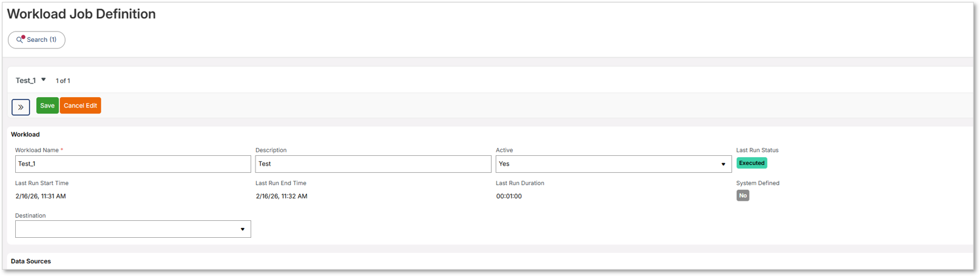Click the Workload section heading

tap(25, 135)
